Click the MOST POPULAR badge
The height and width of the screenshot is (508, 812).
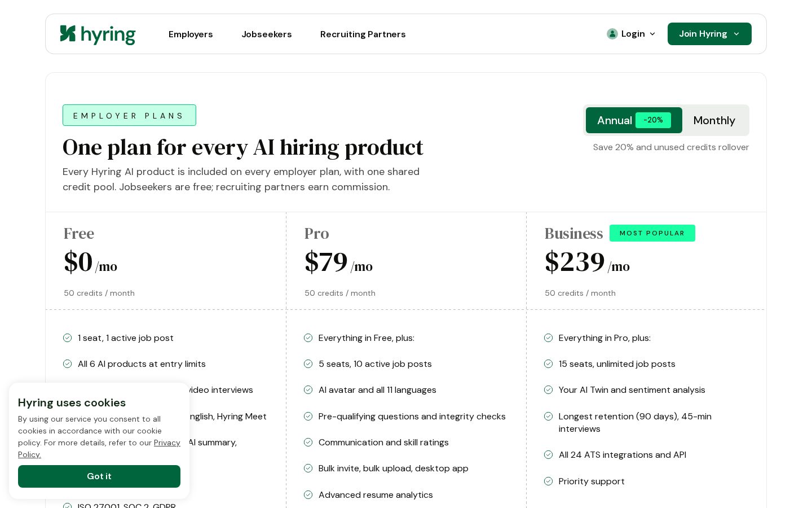click(652, 233)
